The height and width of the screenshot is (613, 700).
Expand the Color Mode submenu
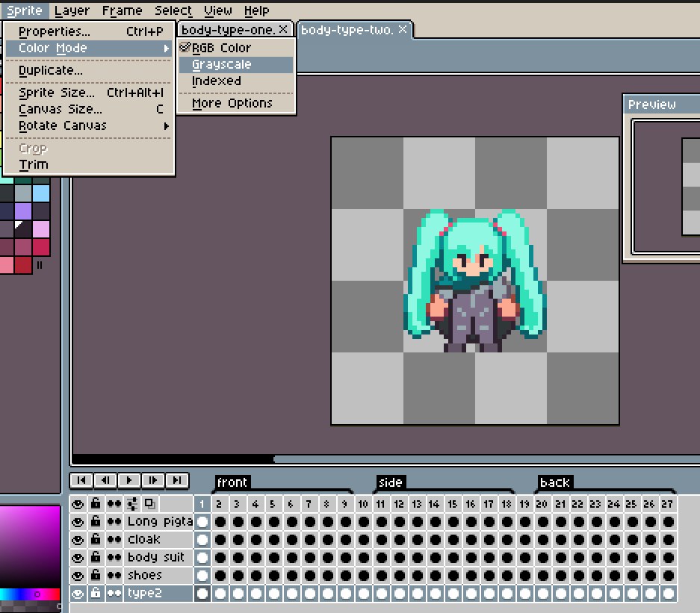(89, 49)
